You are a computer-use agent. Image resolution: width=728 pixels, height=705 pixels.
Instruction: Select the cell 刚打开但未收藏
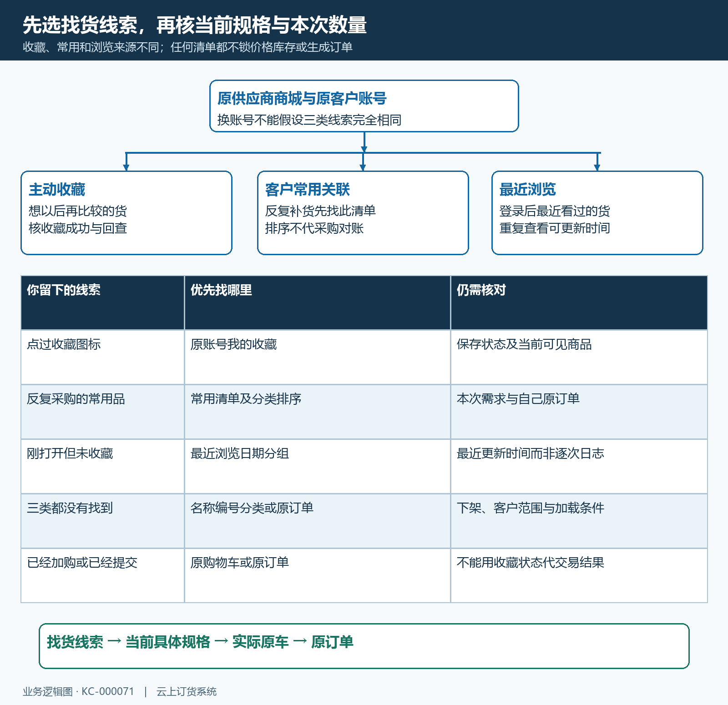(102, 466)
